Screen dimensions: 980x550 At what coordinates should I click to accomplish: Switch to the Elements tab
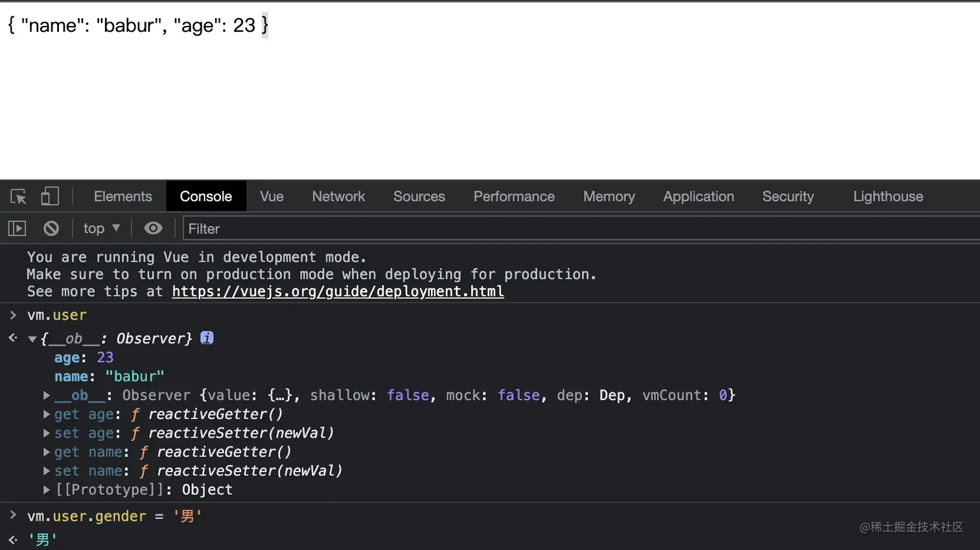[122, 197]
